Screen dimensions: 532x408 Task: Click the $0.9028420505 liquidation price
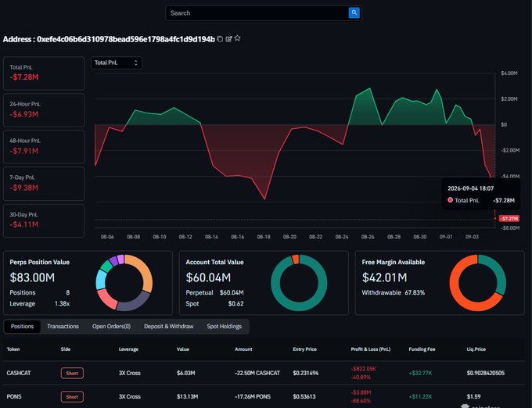[x=486, y=373]
